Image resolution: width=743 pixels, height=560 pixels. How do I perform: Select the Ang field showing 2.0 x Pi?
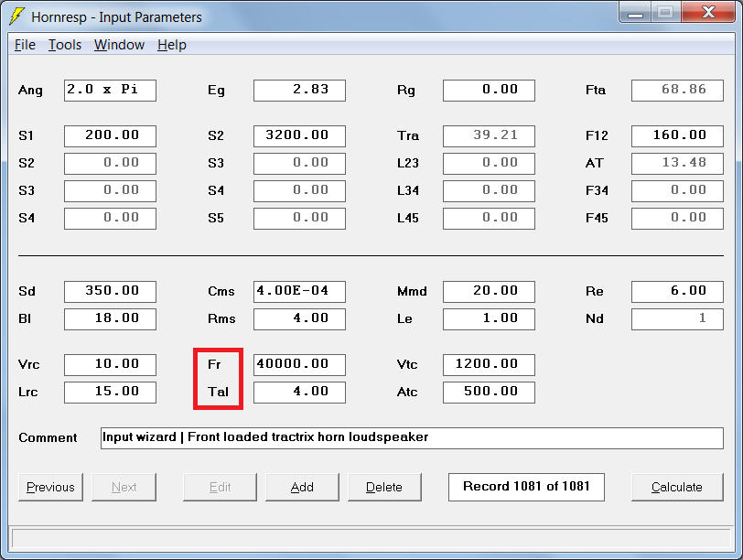(x=110, y=90)
